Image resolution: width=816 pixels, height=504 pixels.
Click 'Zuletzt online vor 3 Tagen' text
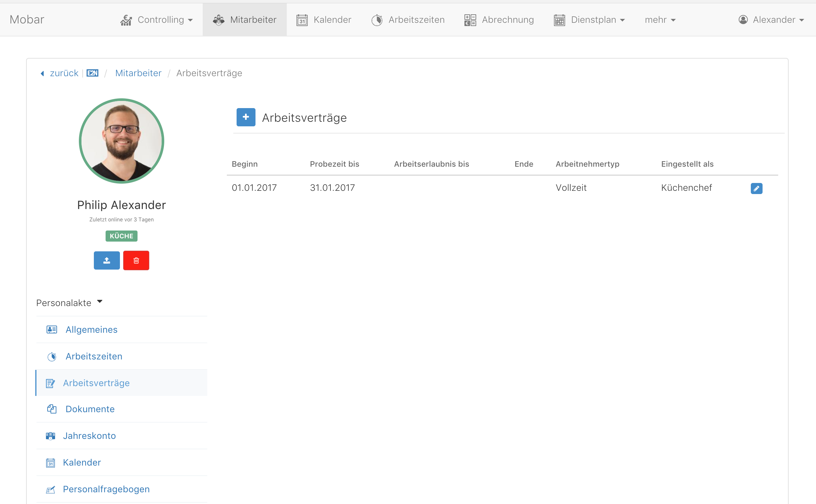[122, 219]
